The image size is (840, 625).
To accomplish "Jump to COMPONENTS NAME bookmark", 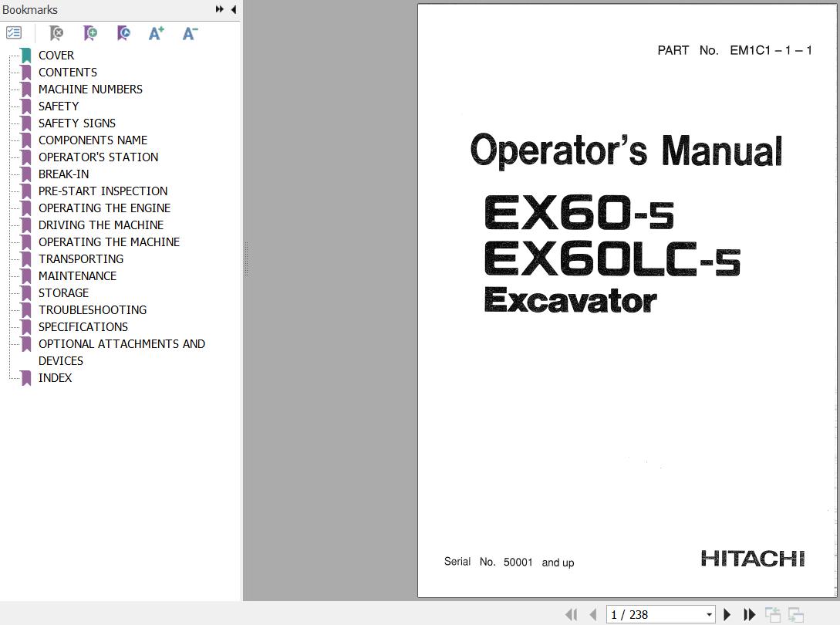I will coord(93,140).
